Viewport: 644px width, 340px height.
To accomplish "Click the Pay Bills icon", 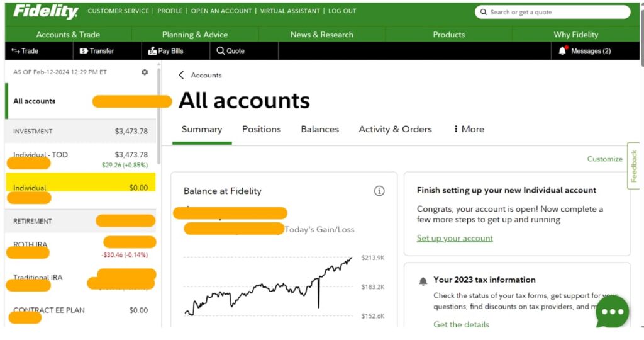I will point(152,50).
